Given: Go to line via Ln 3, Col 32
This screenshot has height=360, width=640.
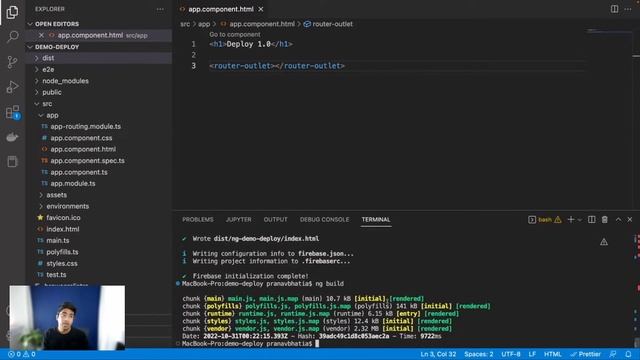Looking at the screenshot, I should [438, 354].
